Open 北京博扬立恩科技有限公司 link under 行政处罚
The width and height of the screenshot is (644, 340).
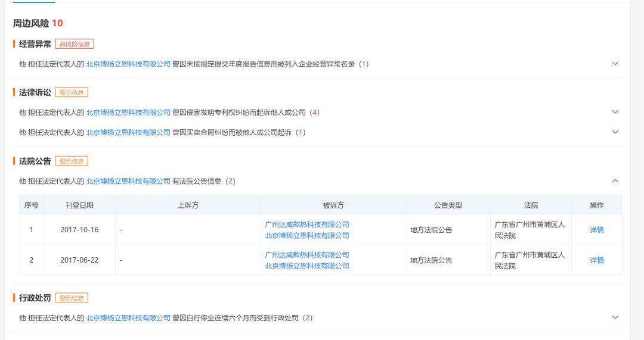click(x=128, y=318)
